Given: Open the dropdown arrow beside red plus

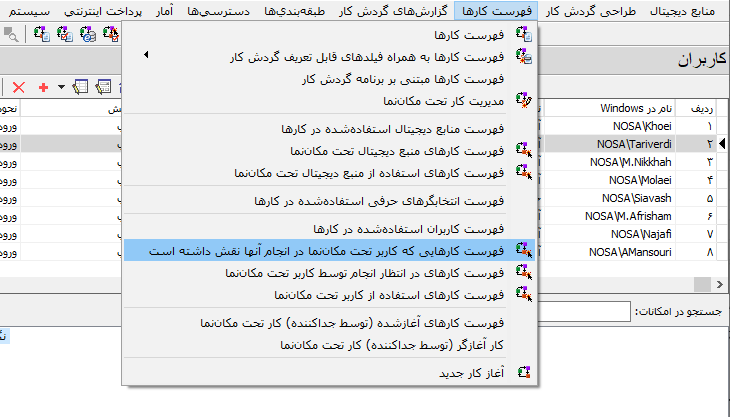Looking at the screenshot, I should point(60,88).
